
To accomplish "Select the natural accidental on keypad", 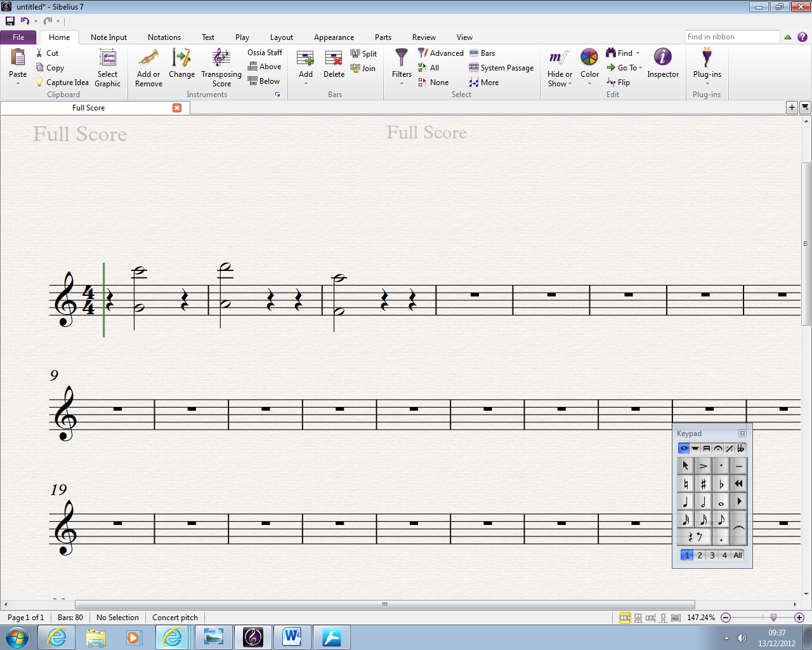I will pos(686,484).
